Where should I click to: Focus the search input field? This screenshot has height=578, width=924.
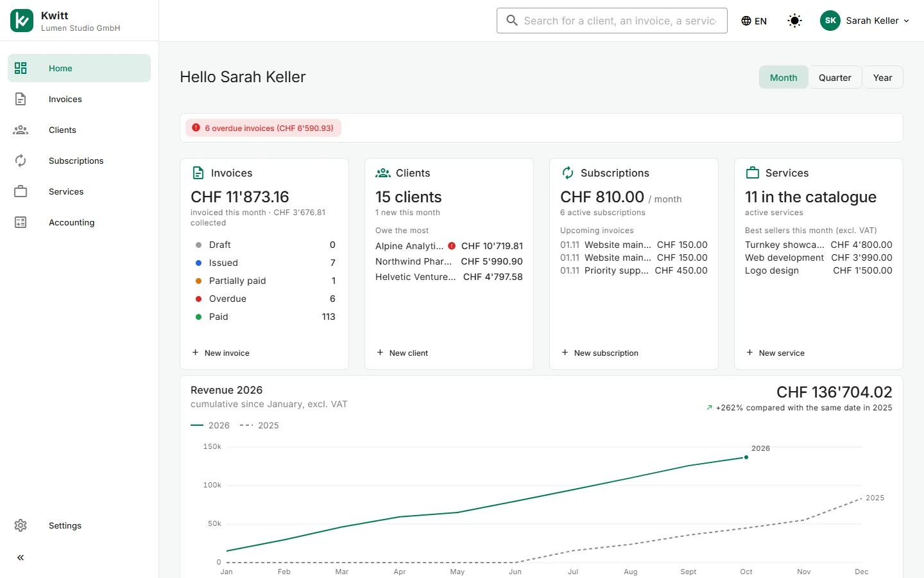tap(612, 21)
